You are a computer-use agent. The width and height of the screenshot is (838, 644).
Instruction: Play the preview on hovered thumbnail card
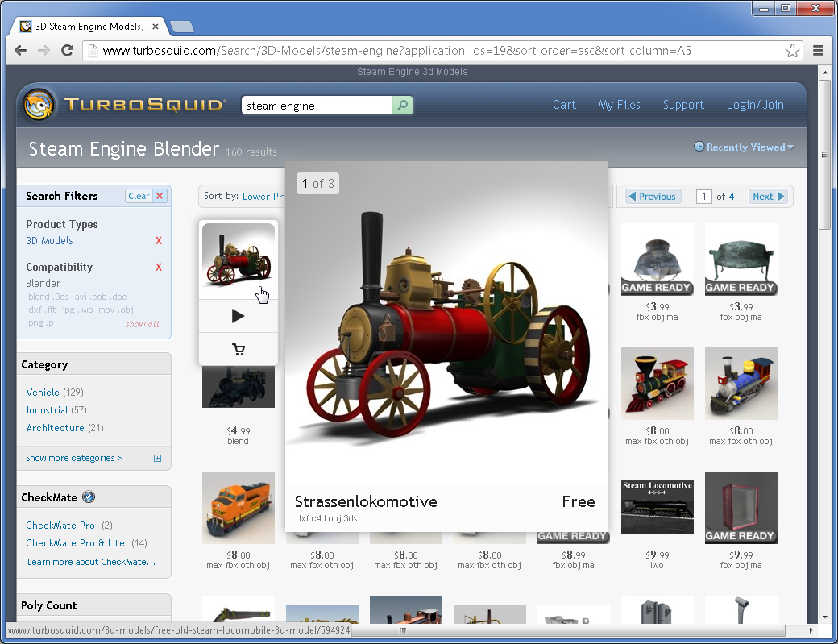click(x=239, y=316)
